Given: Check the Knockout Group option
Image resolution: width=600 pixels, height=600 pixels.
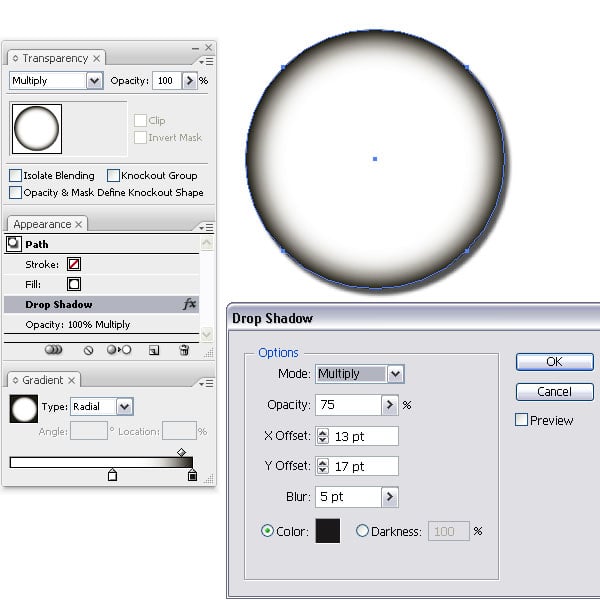Looking at the screenshot, I should tap(113, 175).
